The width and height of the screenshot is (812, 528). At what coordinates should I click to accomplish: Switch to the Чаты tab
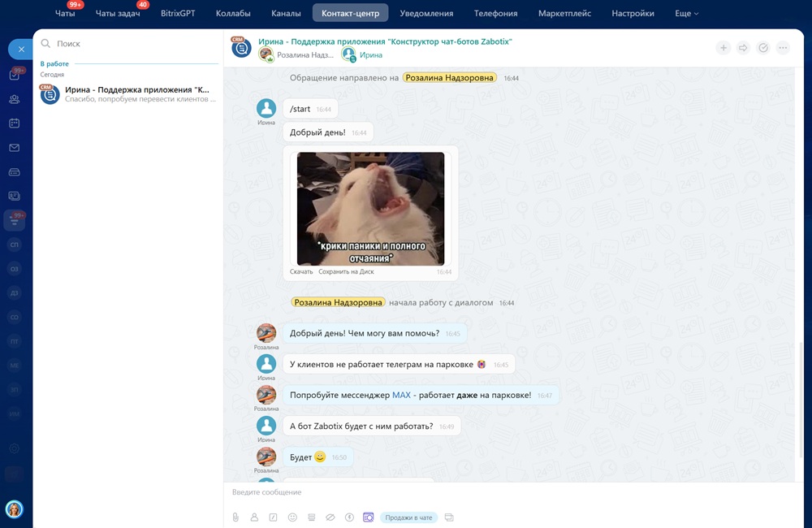point(65,14)
